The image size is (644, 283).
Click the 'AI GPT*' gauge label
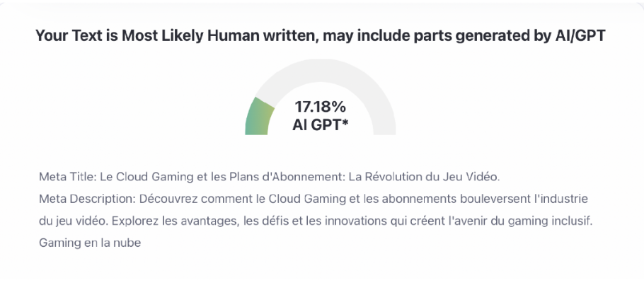tap(320, 125)
